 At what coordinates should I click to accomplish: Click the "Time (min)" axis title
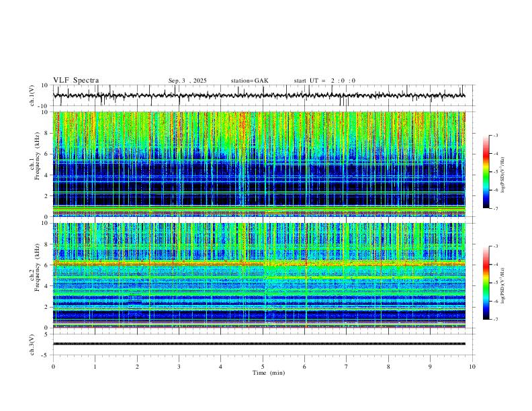click(x=269, y=373)
